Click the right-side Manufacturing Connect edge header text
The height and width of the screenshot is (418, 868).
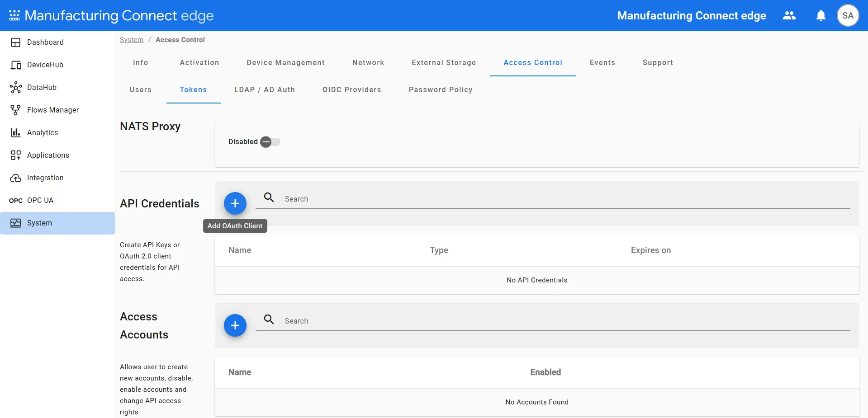click(x=692, y=16)
